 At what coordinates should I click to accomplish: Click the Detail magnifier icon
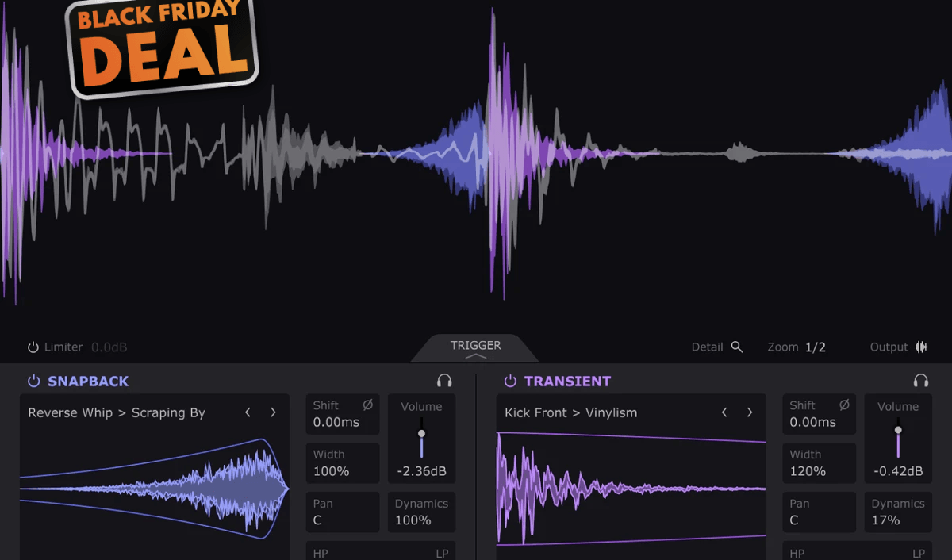point(737,347)
